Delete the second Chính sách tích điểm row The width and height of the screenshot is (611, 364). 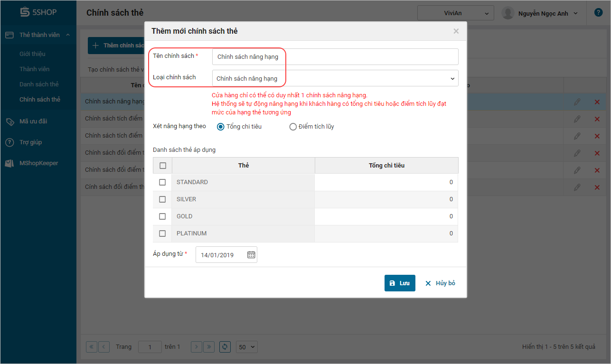tap(597, 136)
